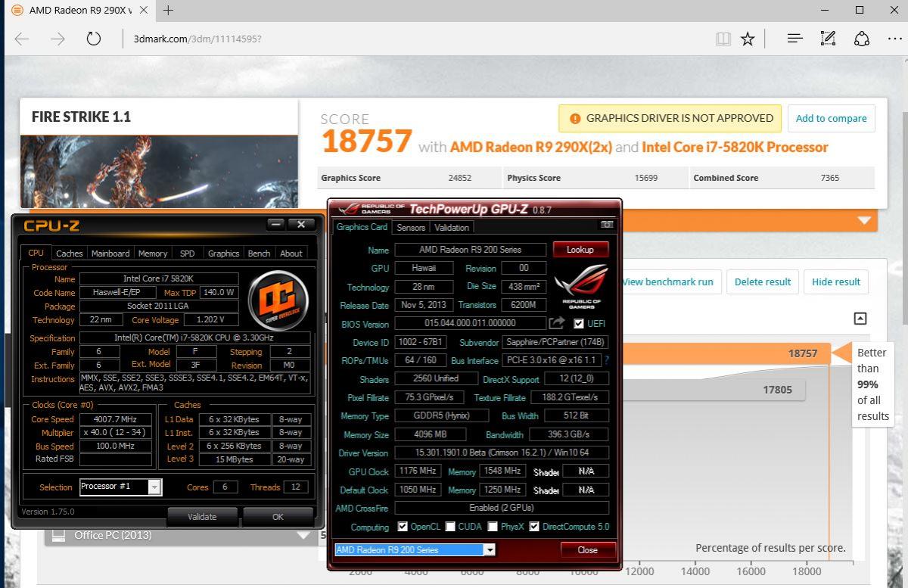
Task: Open CPU-Z Processor #1 selection dropdown
Action: tap(154, 487)
